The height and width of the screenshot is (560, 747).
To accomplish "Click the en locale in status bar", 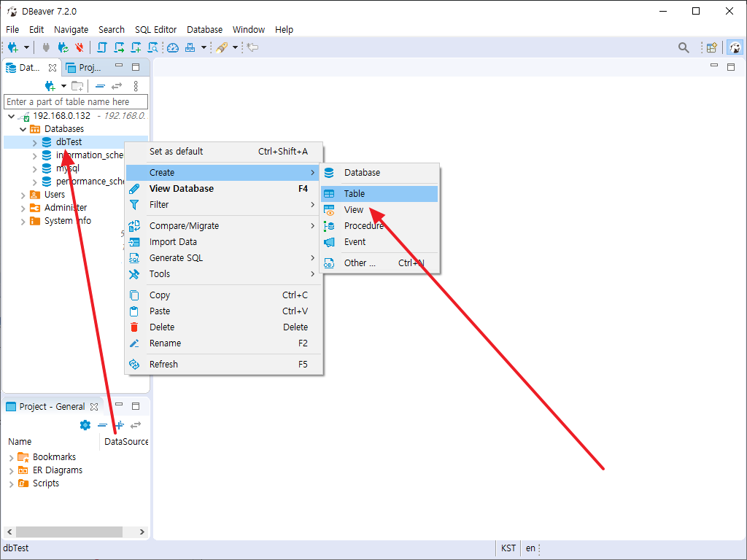I will tap(530, 548).
